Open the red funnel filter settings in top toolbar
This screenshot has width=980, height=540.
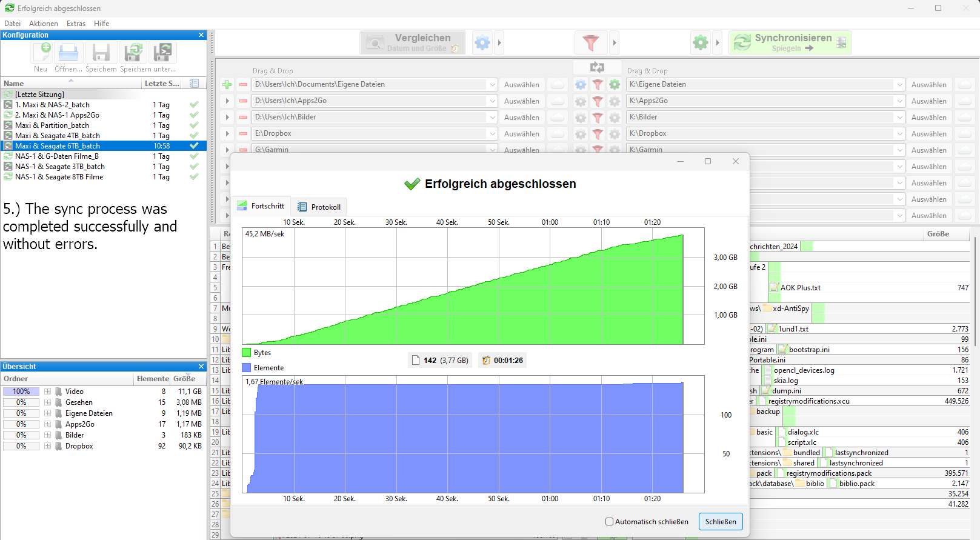[x=590, y=43]
